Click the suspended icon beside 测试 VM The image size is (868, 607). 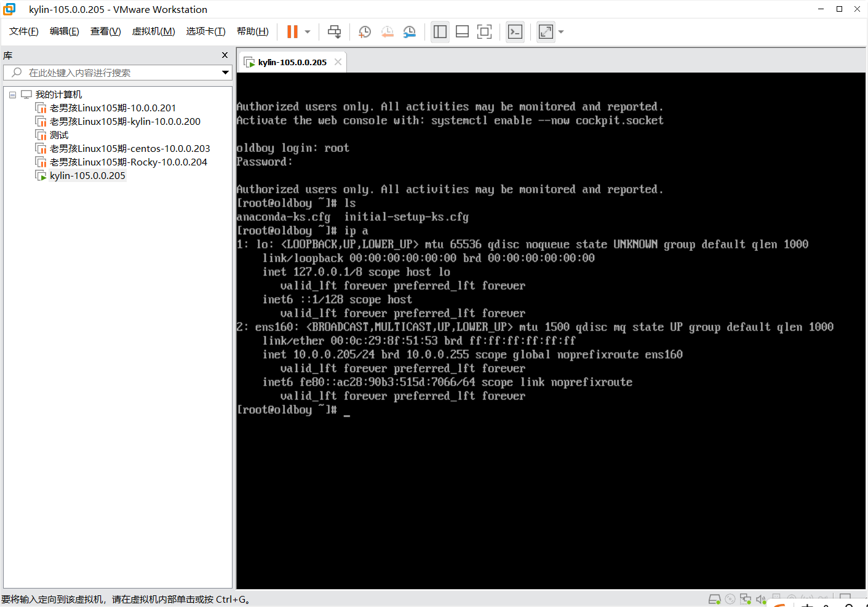tap(41, 135)
